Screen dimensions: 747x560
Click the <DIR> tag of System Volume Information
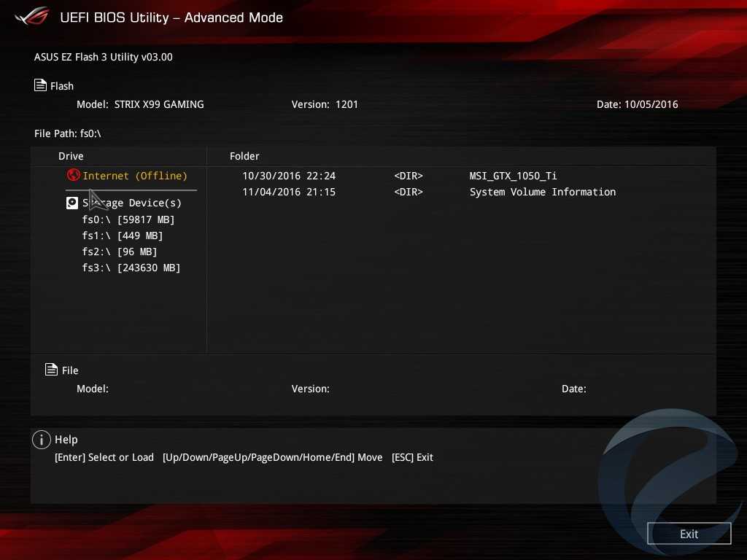pos(409,192)
